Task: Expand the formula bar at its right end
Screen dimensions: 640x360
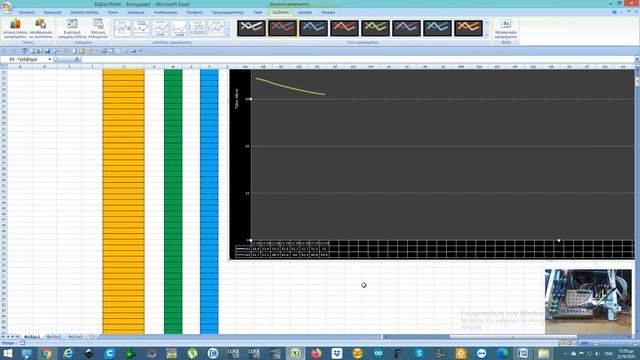Action: click(637, 59)
